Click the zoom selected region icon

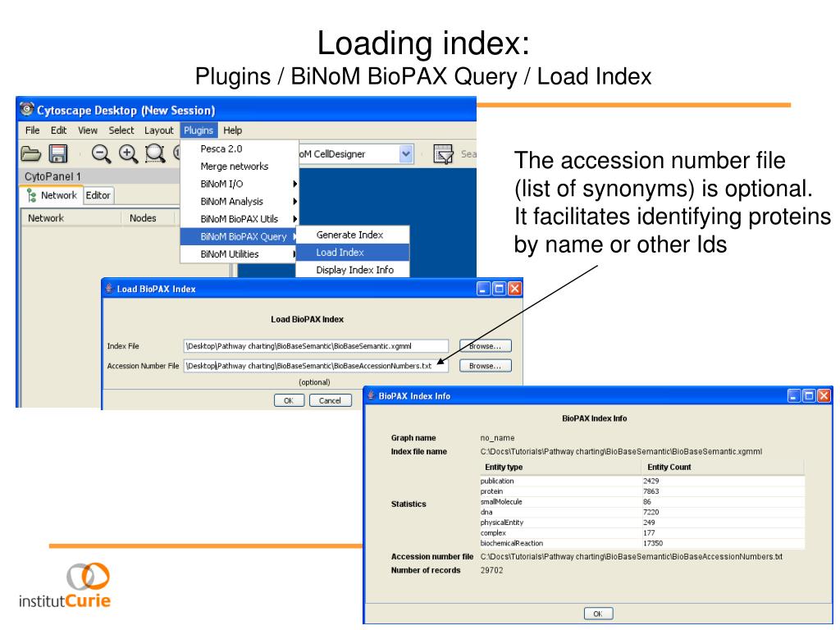tap(155, 154)
